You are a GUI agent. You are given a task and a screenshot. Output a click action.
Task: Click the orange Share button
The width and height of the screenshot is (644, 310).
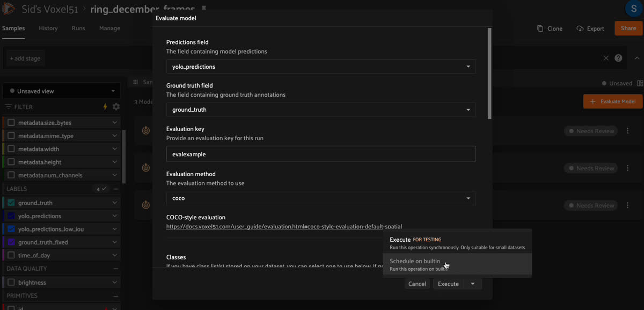pos(628,28)
